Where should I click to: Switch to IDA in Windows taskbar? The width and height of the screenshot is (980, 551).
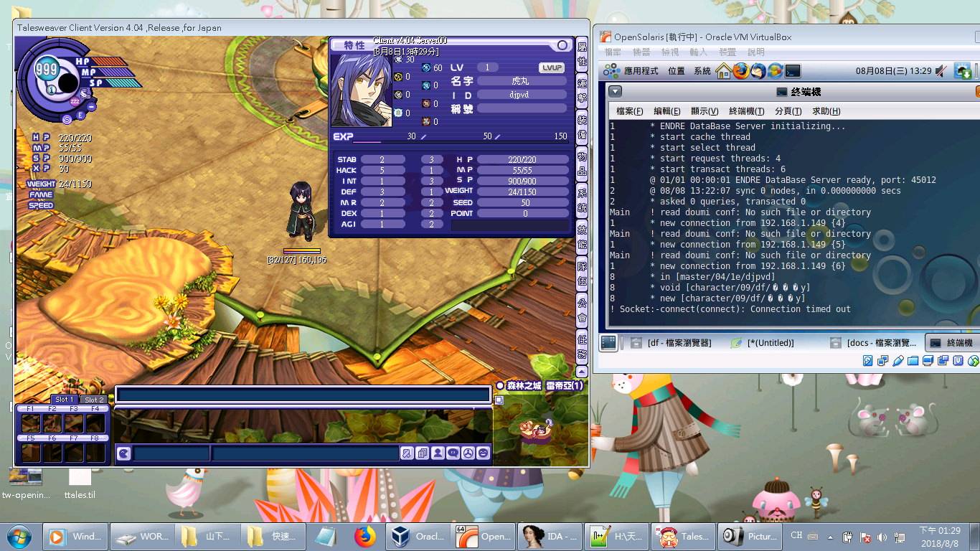click(550, 536)
